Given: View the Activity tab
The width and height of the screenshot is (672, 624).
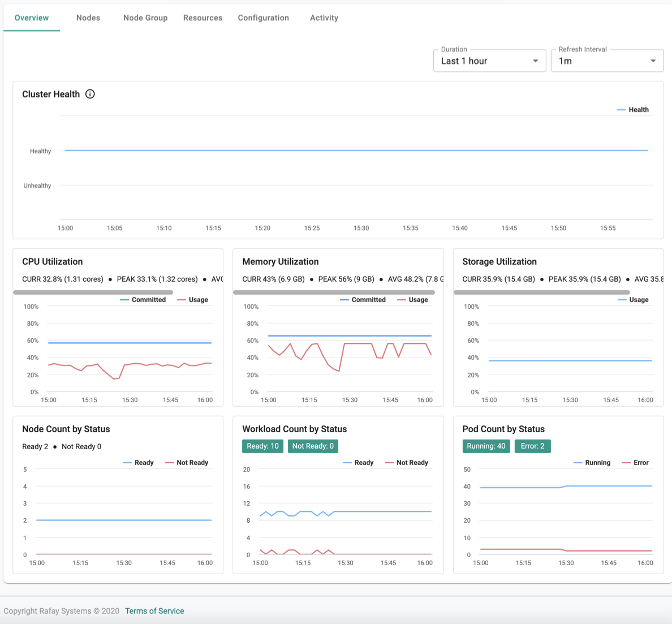Looking at the screenshot, I should [x=324, y=18].
